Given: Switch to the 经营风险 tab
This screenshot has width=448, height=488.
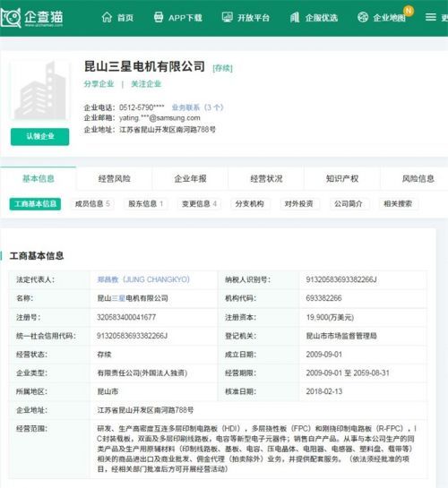Looking at the screenshot, I should pos(115,179).
